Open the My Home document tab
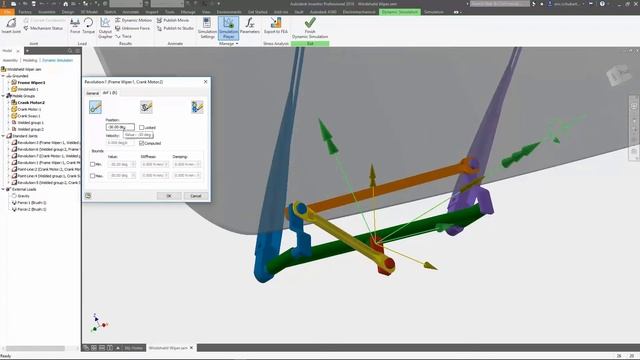640x360 pixels. pos(133,348)
